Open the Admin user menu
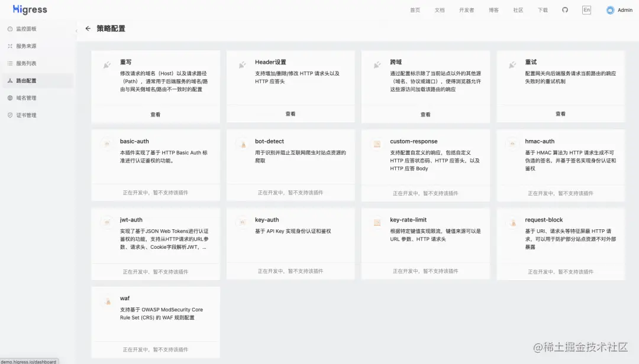Screen dimensions: 639x364 (619, 10)
